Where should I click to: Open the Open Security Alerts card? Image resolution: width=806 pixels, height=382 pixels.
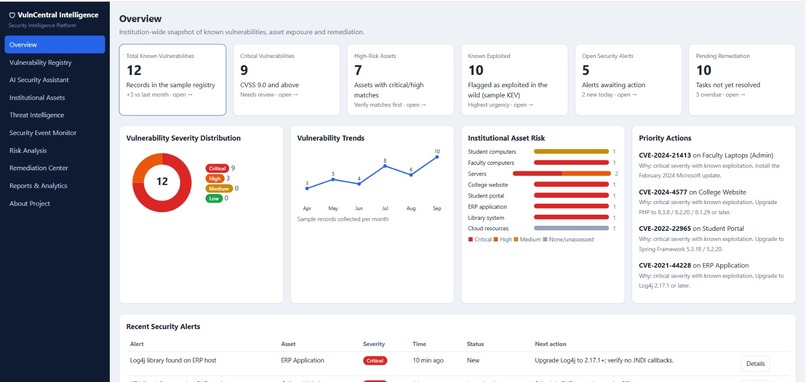tap(628, 80)
